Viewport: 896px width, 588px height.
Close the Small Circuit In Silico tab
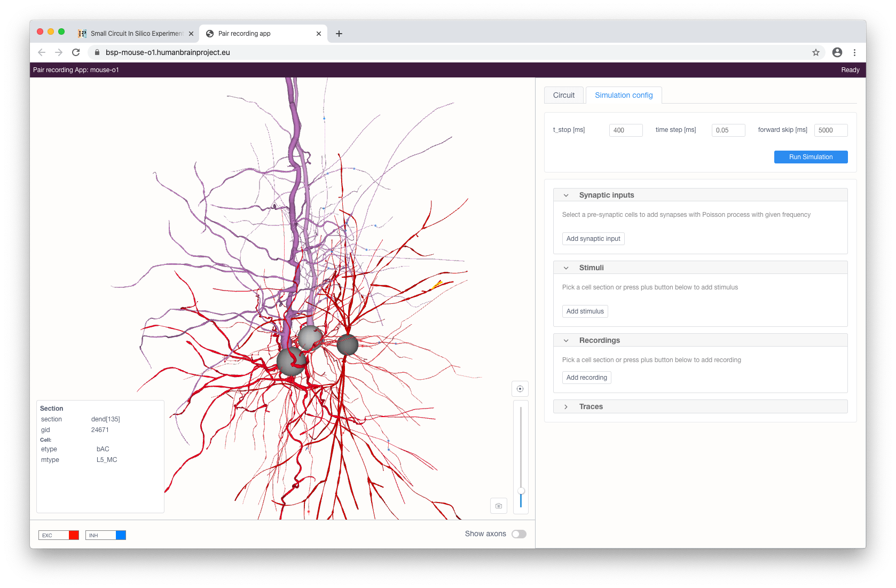pos(191,34)
